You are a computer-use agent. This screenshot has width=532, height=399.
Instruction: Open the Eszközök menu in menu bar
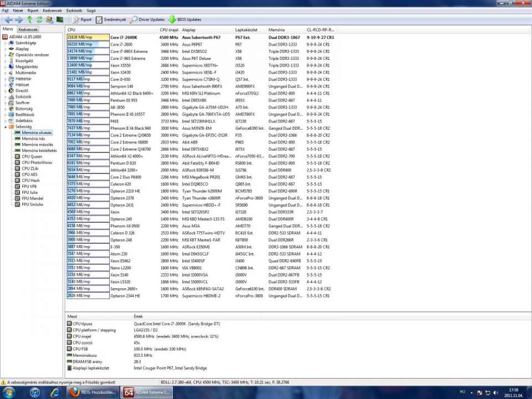(74, 11)
